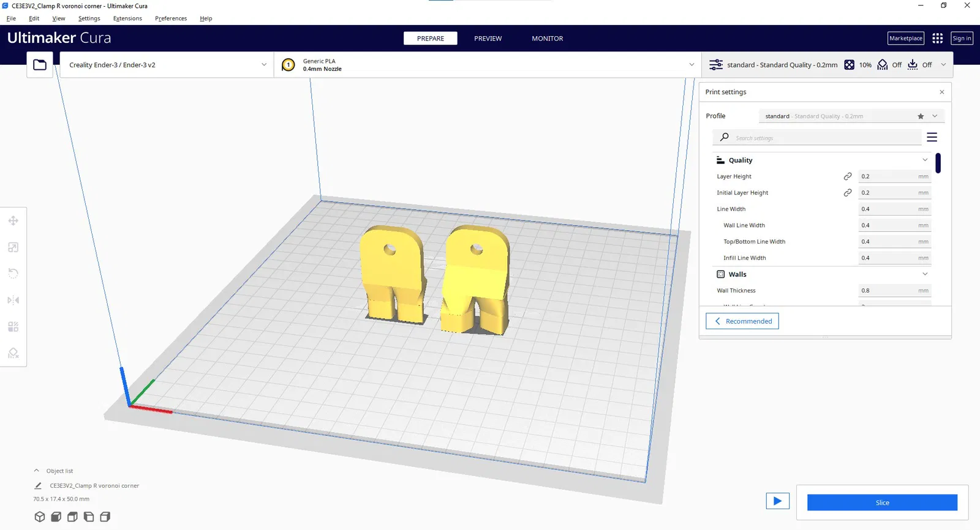Open the settings visibility hamburger menu
The image size is (980, 530).
click(x=932, y=138)
